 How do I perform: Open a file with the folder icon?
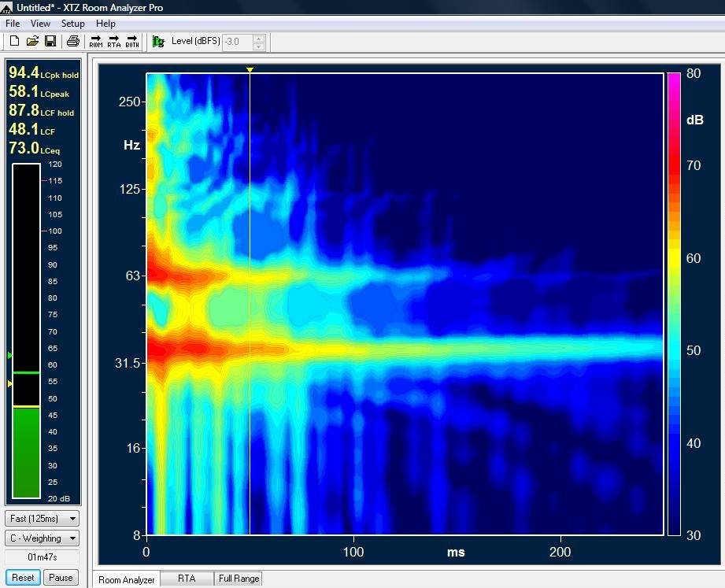32,42
